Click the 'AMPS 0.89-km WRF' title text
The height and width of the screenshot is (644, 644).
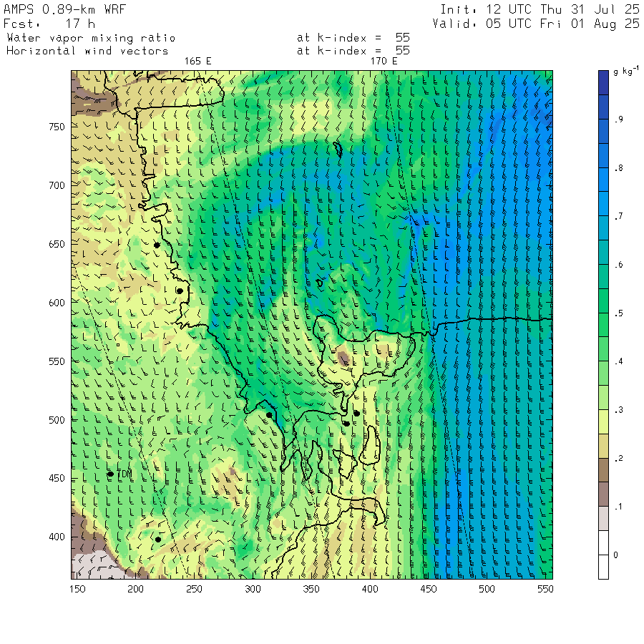(64, 9)
